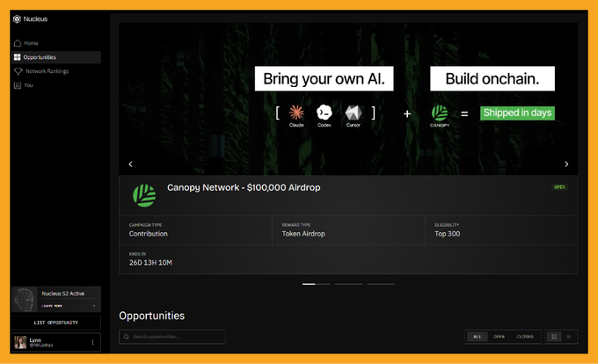
Task: Click the Nucleus logo icon
Action: coord(17,19)
